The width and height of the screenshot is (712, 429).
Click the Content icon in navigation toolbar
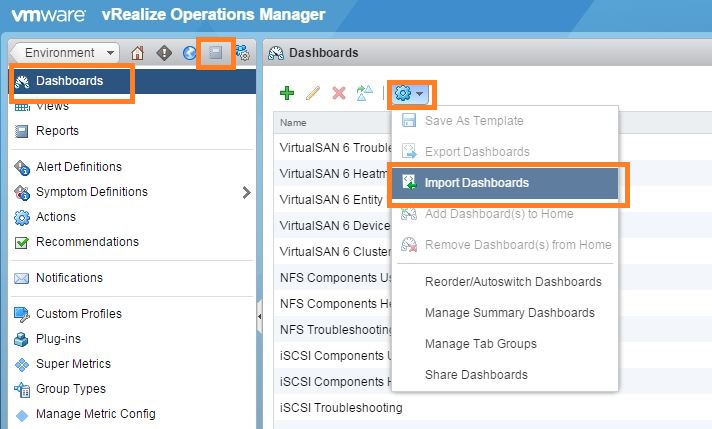coord(216,53)
